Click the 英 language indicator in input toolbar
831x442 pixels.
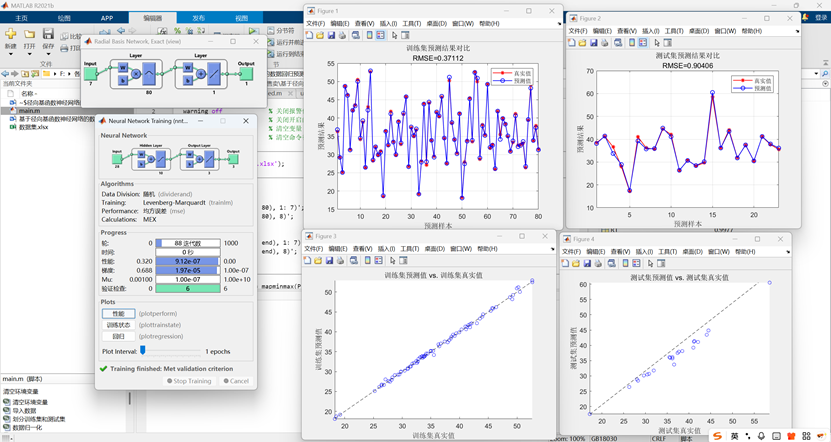click(735, 436)
